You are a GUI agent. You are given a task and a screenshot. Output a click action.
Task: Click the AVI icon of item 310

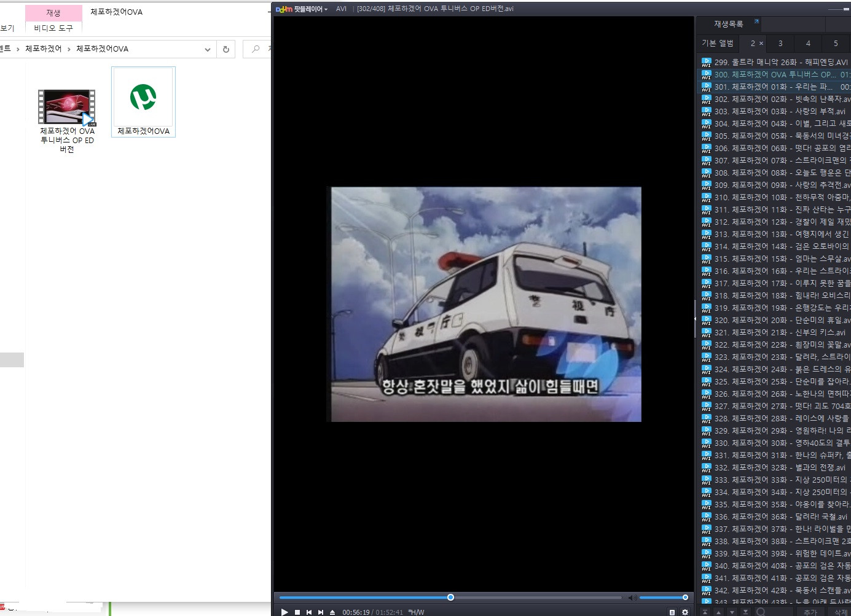point(706,197)
